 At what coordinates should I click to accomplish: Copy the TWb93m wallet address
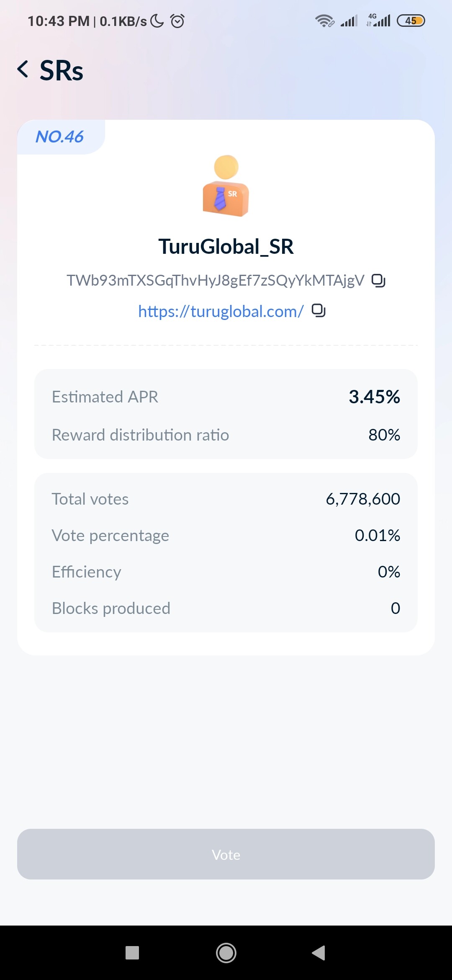click(x=378, y=280)
